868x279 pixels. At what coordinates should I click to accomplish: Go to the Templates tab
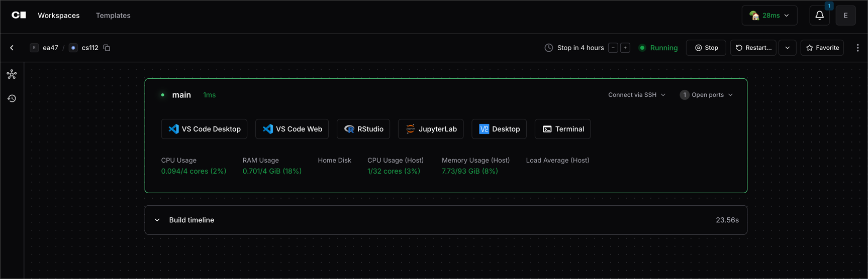point(113,16)
